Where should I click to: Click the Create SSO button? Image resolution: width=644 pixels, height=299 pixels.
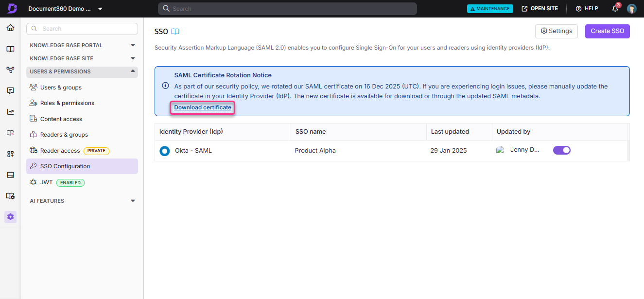click(x=607, y=31)
